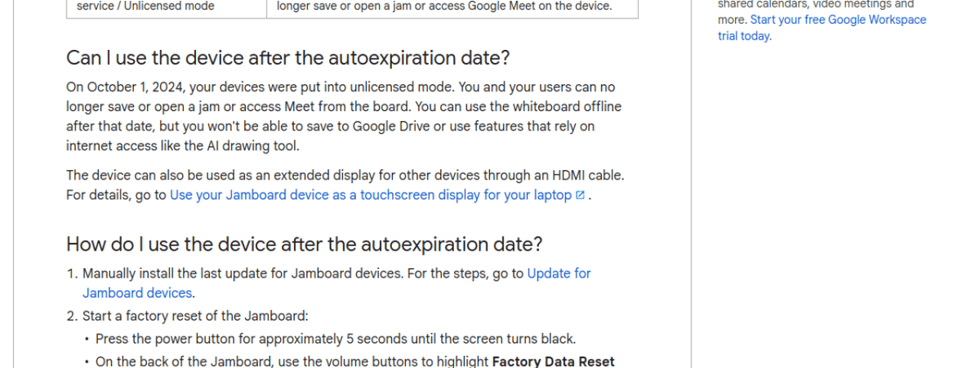Click the table cell mentioning Google Meet
This screenshot has width=980, height=368.
click(444, 7)
